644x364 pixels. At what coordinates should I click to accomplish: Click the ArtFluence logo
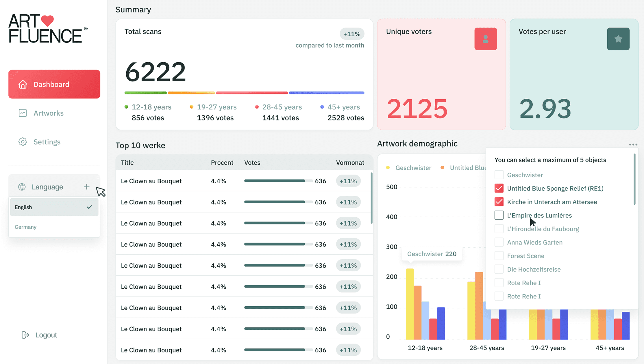coord(48,29)
